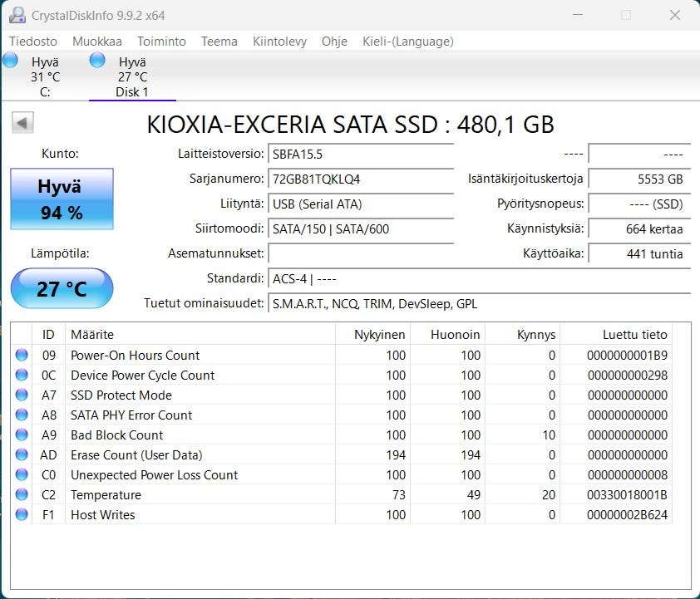Open the Tiedosto menu
This screenshot has height=599, width=700.
click(x=33, y=42)
